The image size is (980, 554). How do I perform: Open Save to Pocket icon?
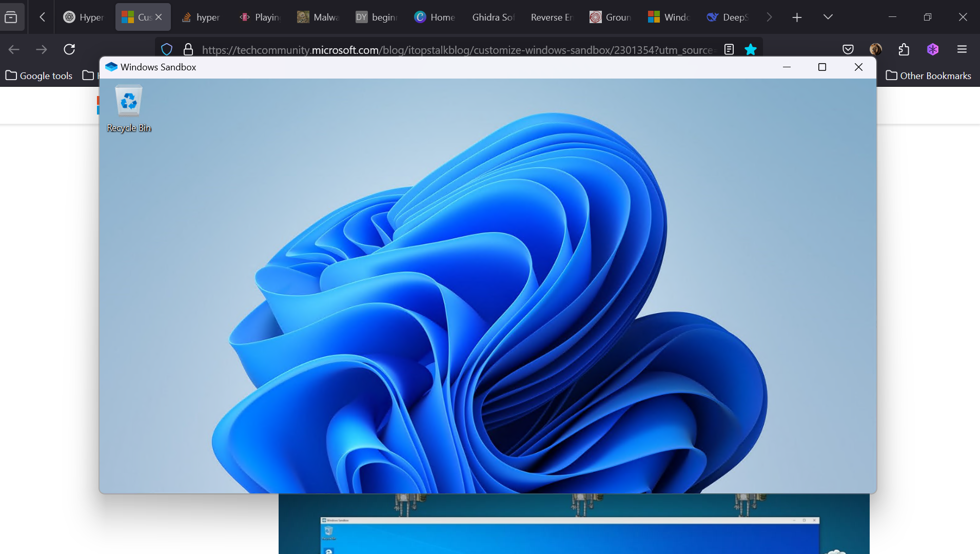848,49
